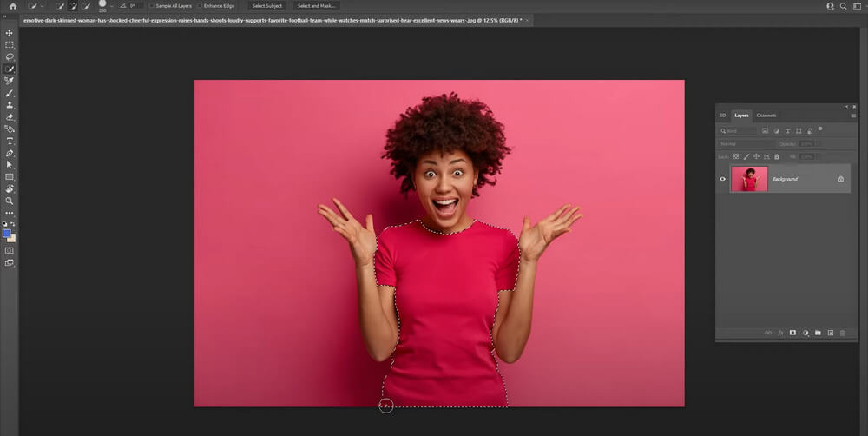Open the cloud account icon

831,6
